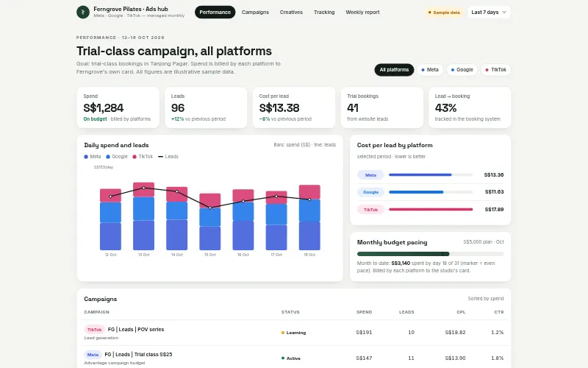Open the Weekly report tab
Screen dimensions: 588x368
[362, 12]
